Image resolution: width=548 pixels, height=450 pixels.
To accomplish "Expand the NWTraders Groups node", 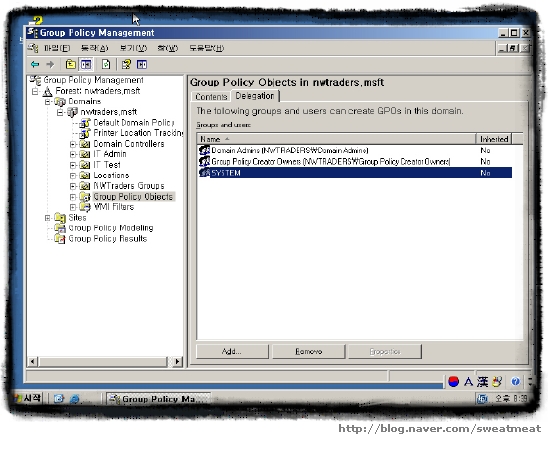I will (72, 186).
